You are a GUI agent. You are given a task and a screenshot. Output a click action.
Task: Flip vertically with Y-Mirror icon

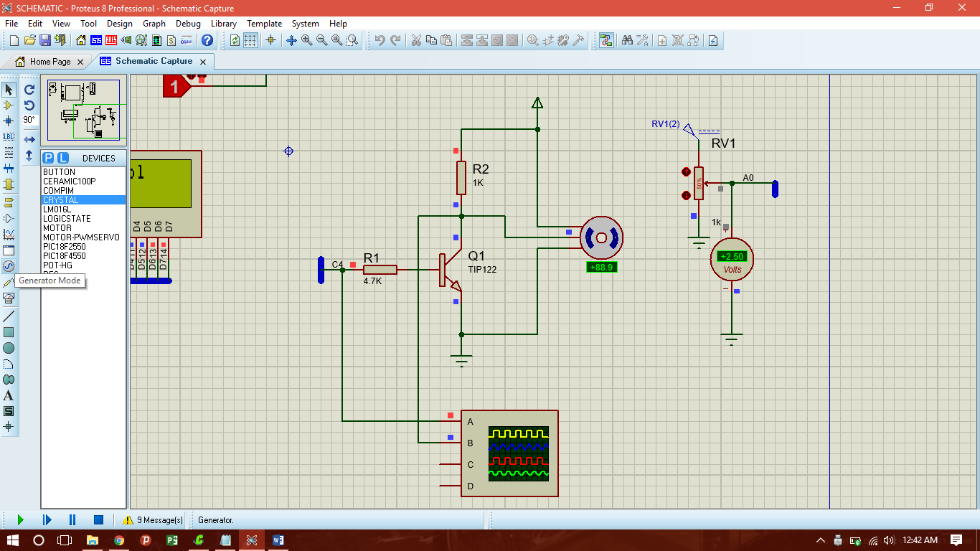tap(29, 155)
